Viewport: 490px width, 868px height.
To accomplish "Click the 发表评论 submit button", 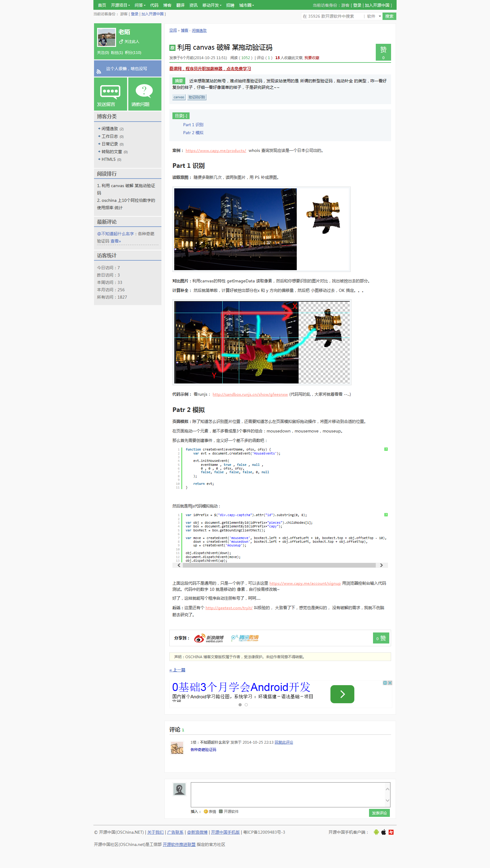I will (379, 813).
